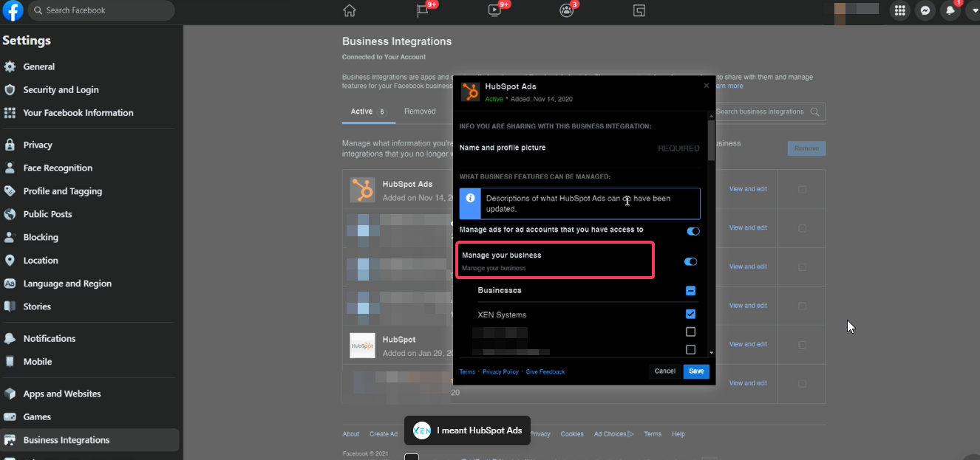Open Notifications icon in settings sidebar
Viewport: 980px width, 460px height.
click(x=10, y=338)
